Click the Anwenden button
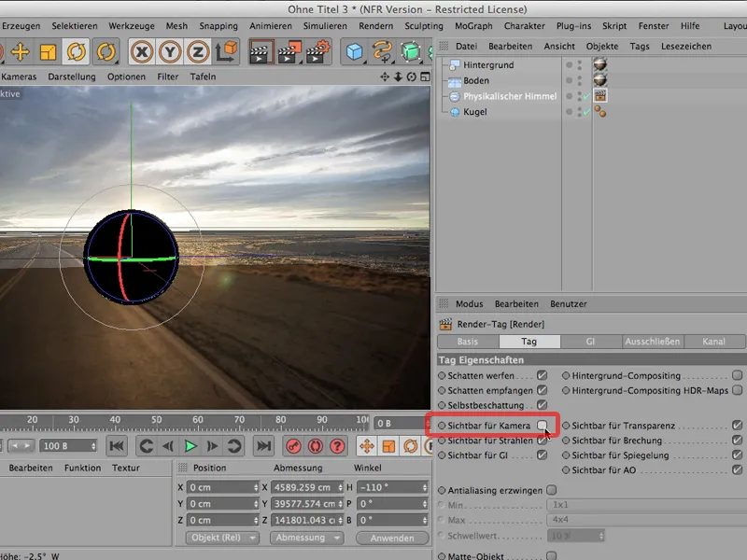 click(392, 538)
